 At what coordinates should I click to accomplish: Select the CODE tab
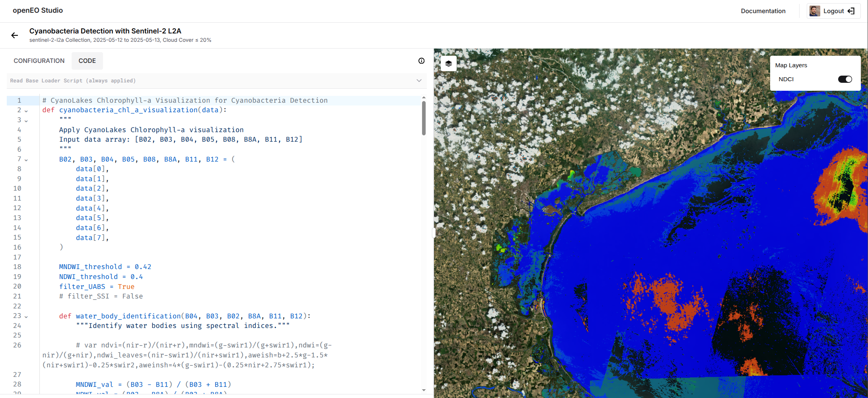click(x=87, y=60)
